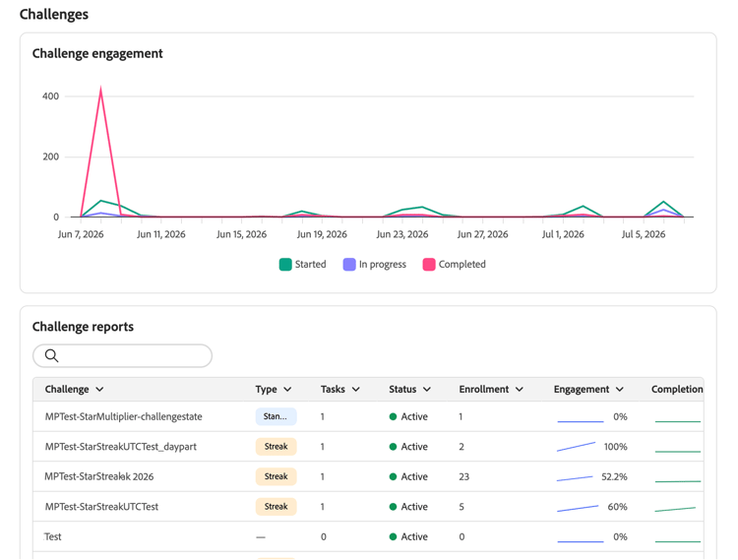
Task: Click the Completion column header
Action: tap(677, 389)
